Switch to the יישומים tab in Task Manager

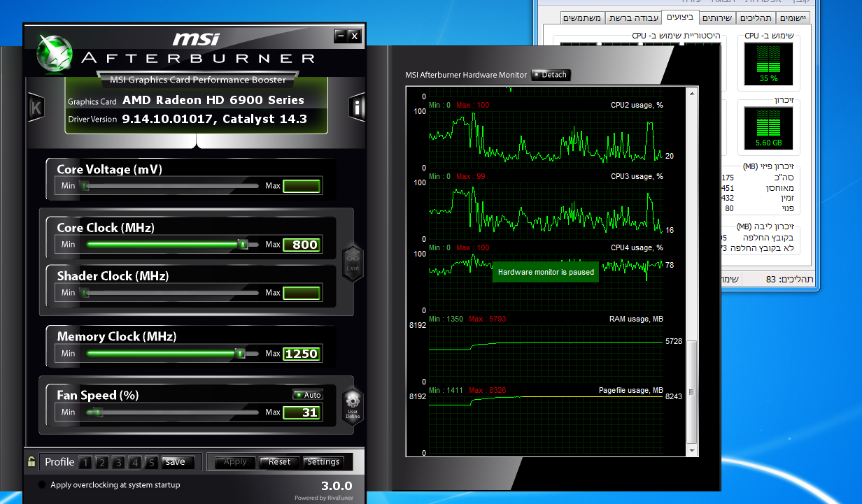click(x=793, y=18)
